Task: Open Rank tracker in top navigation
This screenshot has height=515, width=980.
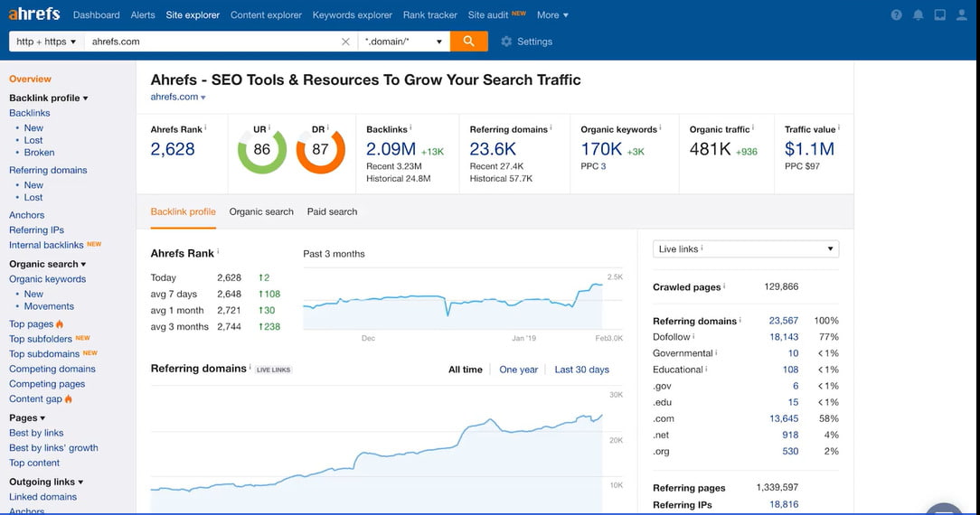Action: (x=430, y=15)
